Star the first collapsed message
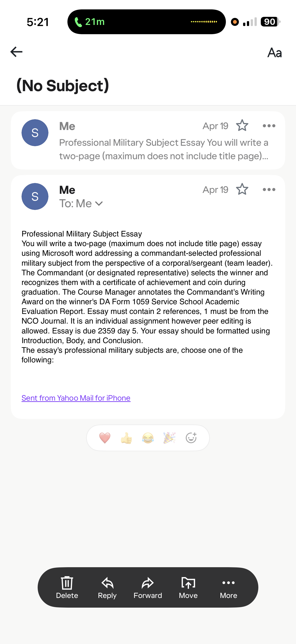 pyautogui.click(x=242, y=126)
